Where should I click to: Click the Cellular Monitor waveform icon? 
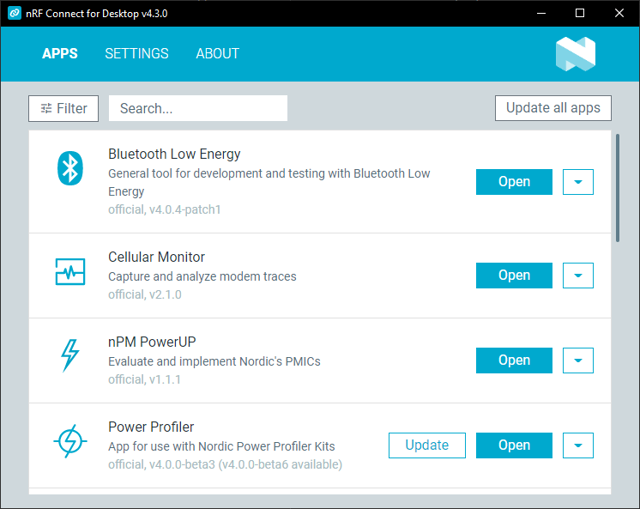tap(70, 271)
